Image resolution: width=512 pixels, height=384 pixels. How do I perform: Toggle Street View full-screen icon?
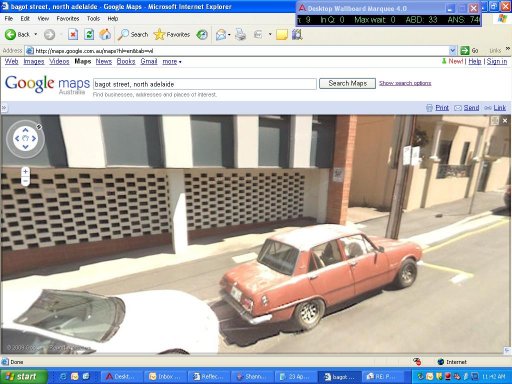[494, 121]
